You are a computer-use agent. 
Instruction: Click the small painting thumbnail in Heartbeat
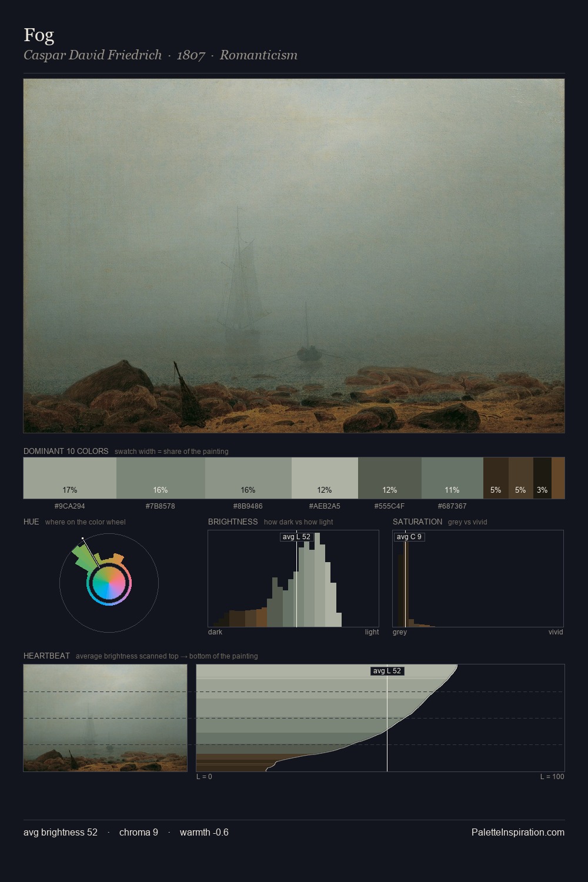coord(105,718)
